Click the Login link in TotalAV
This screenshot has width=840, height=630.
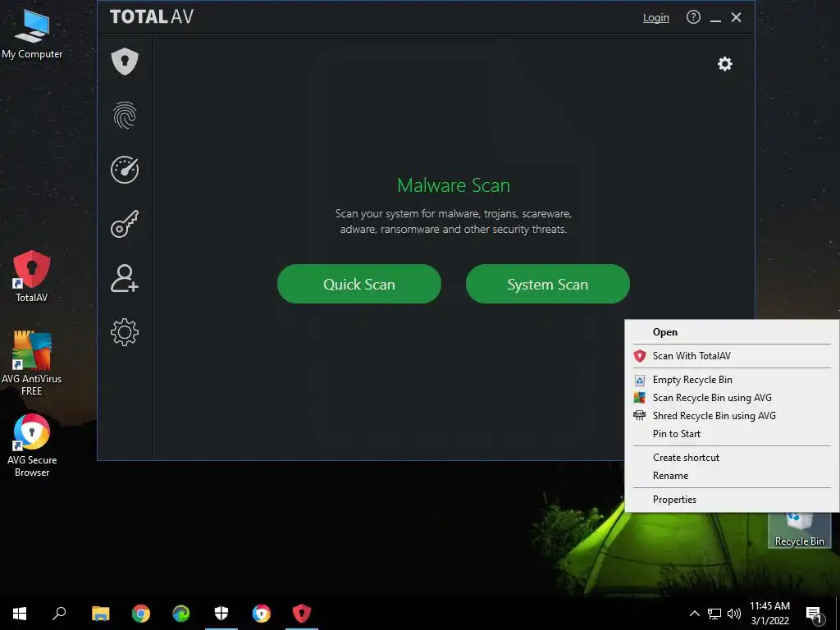(655, 18)
